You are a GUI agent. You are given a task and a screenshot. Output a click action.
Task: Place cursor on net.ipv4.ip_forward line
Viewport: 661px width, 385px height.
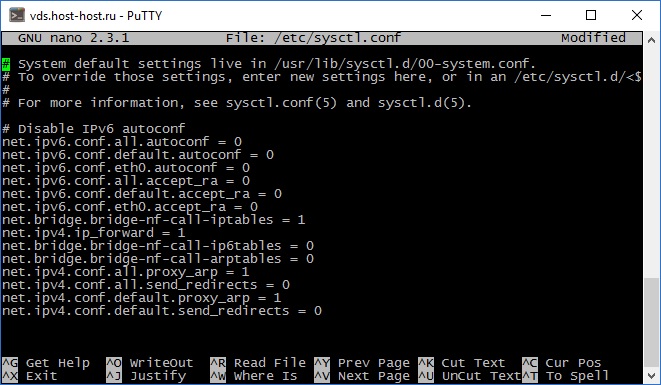(94, 233)
